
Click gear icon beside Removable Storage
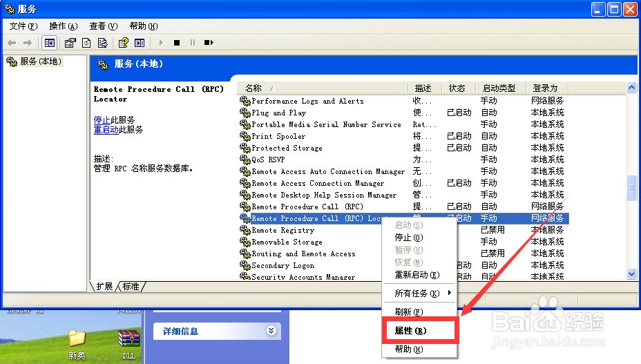tap(245, 242)
